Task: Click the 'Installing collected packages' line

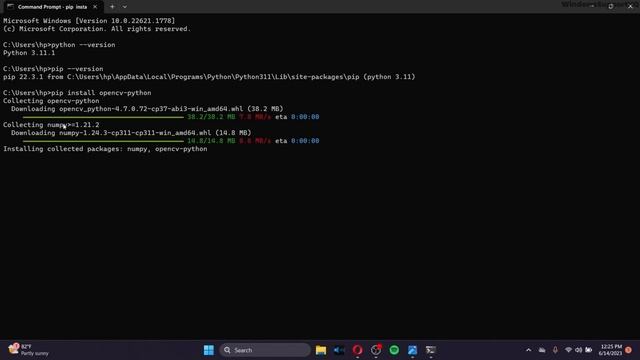Action: [105, 149]
